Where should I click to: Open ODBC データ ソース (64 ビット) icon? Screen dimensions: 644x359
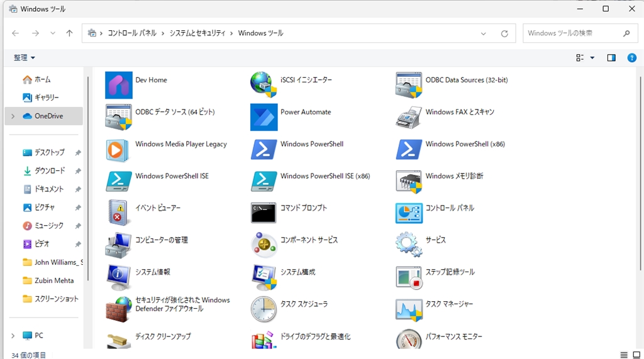(118, 117)
